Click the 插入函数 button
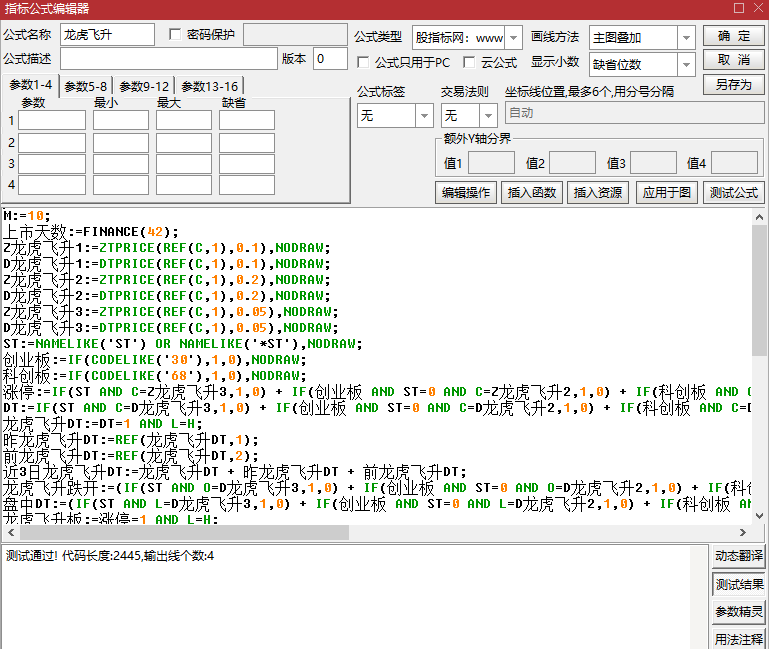The height and width of the screenshot is (649, 769). pyautogui.click(x=532, y=192)
